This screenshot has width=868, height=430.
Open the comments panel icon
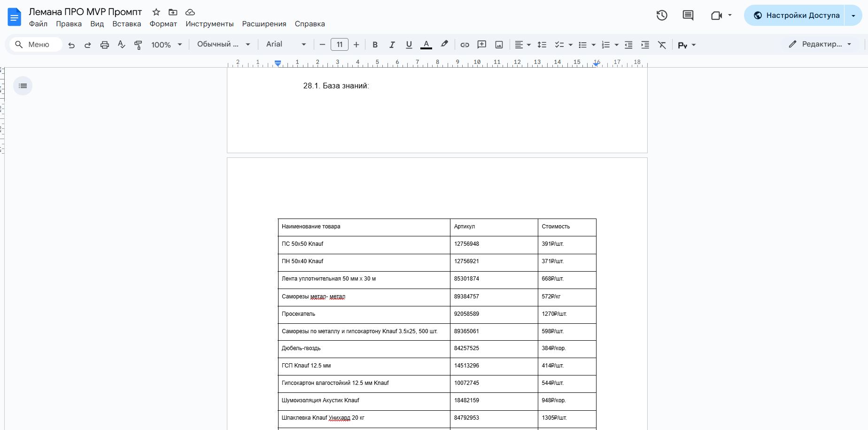tap(688, 16)
